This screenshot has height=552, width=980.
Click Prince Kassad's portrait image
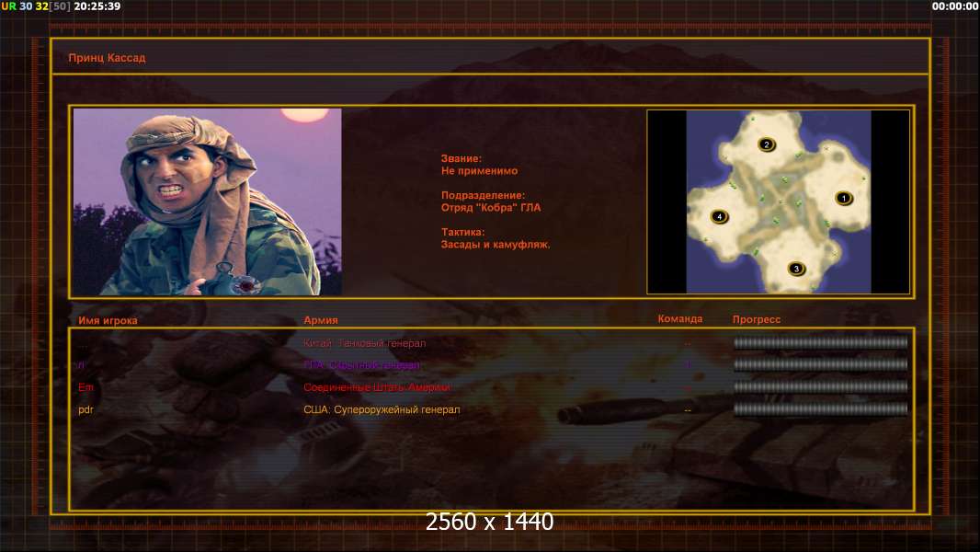207,201
